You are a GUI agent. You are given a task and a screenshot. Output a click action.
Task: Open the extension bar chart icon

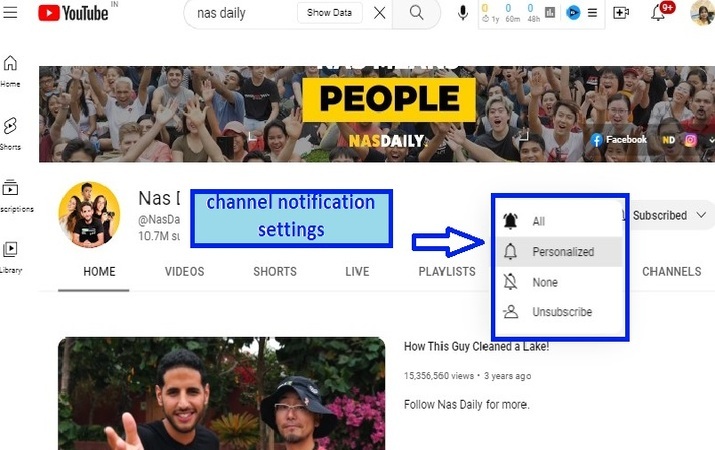coord(550,13)
